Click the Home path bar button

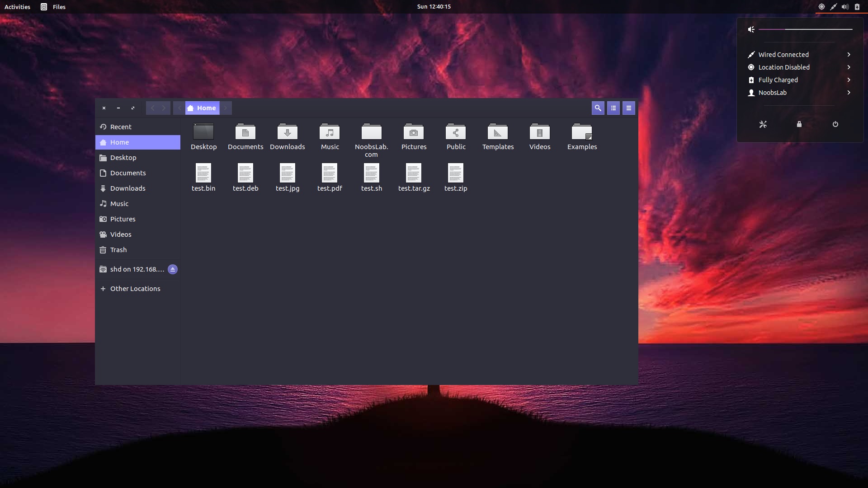click(202, 108)
